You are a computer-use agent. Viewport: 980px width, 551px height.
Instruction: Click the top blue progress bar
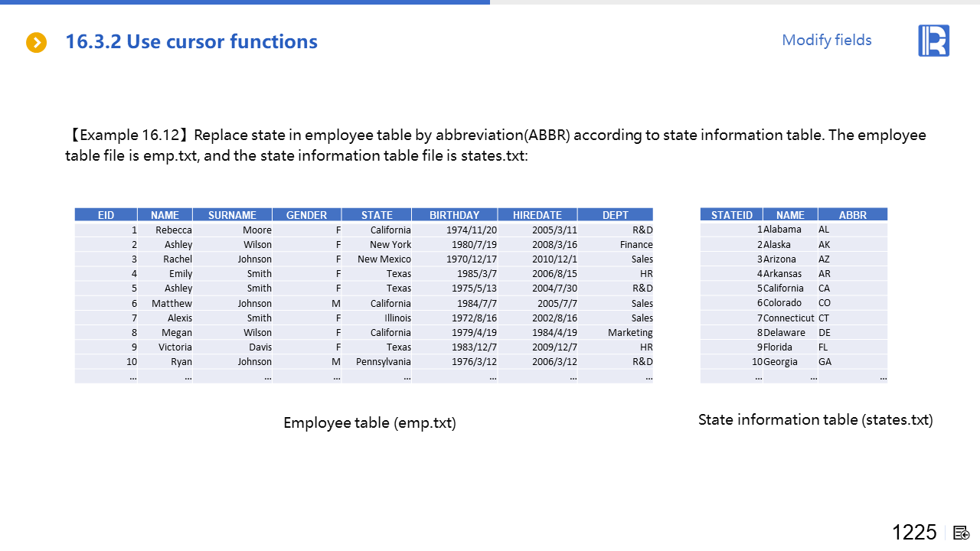245,2
